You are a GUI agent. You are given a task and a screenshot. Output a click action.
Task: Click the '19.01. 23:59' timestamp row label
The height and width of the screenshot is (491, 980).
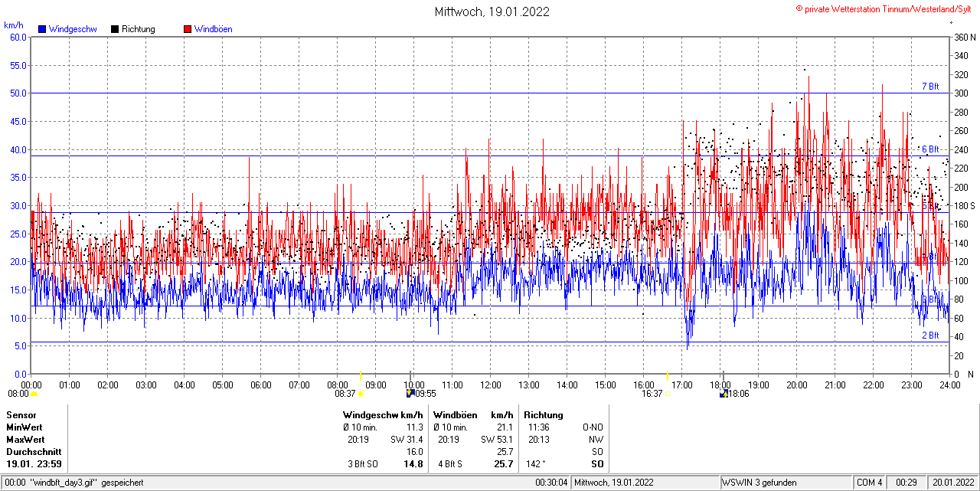pos(34,464)
